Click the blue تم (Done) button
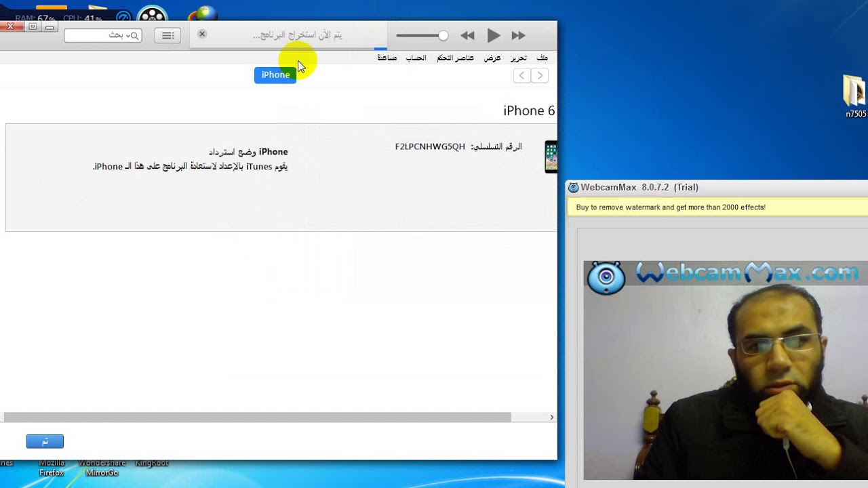This screenshot has height=488, width=868. coord(45,441)
